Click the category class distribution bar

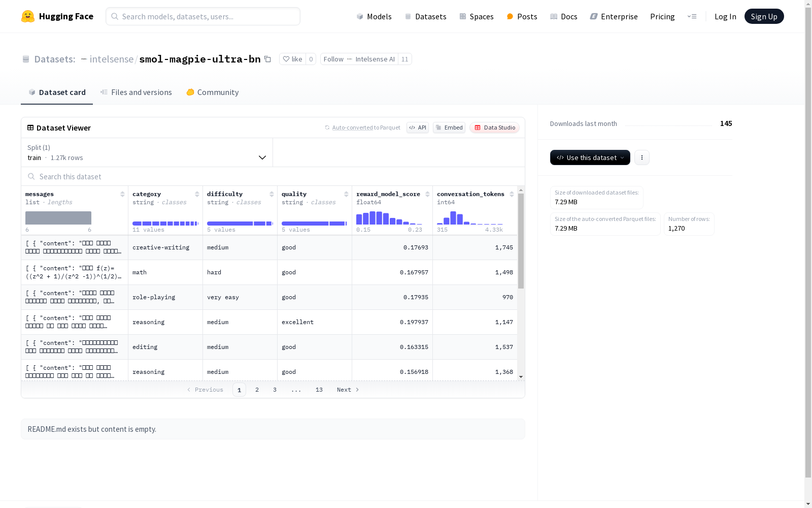pyautogui.click(x=165, y=224)
